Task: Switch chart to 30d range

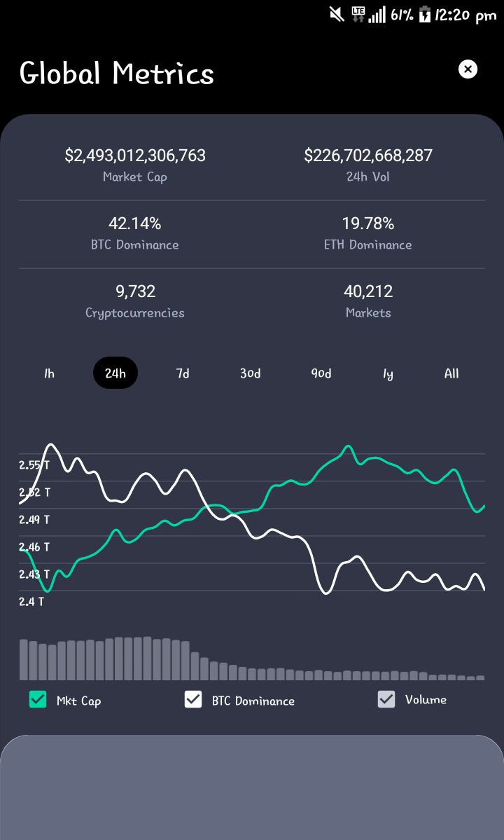Action: (x=251, y=373)
